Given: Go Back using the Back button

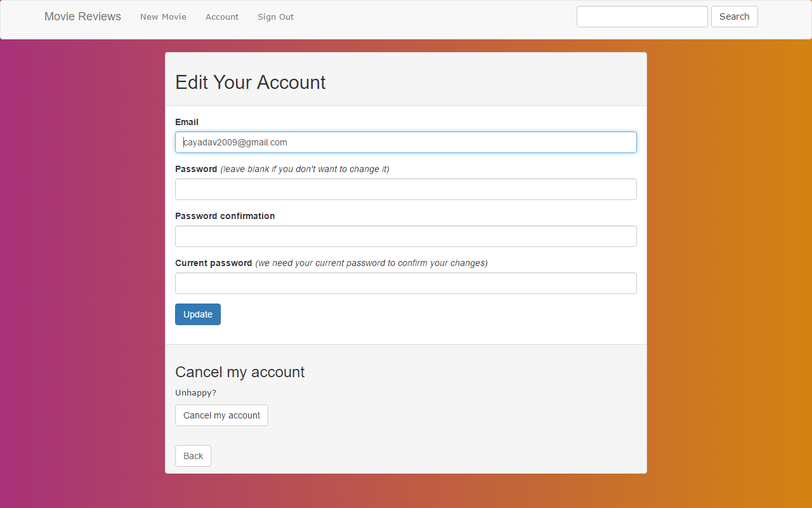Looking at the screenshot, I should pyautogui.click(x=193, y=456).
